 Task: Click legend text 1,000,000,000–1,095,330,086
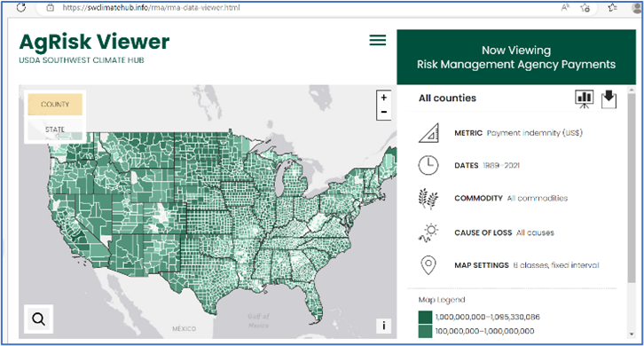click(488, 317)
